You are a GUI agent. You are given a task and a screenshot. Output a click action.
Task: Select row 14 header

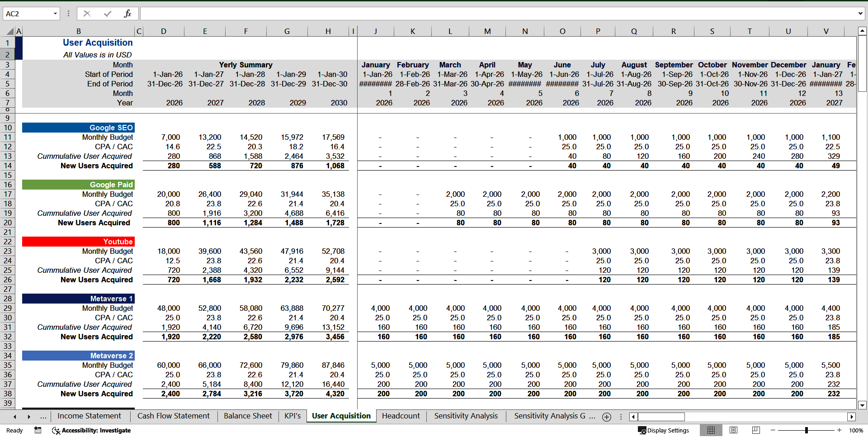pyautogui.click(x=8, y=166)
